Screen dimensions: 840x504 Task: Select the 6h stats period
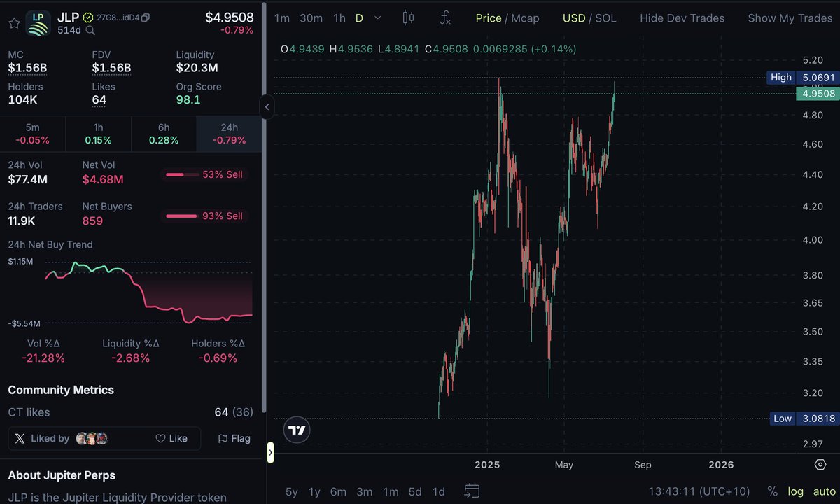click(164, 134)
